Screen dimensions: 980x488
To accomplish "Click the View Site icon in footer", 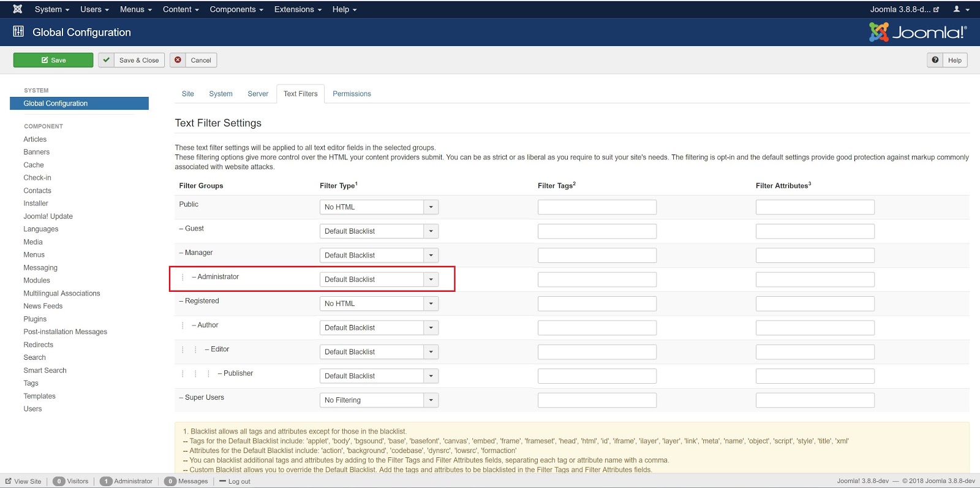I will click(9, 481).
